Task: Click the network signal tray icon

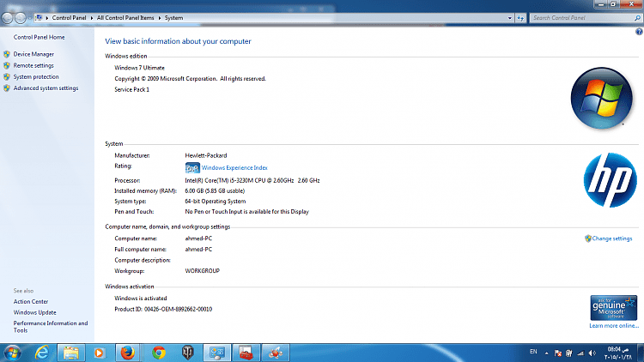Action: [580, 353]
